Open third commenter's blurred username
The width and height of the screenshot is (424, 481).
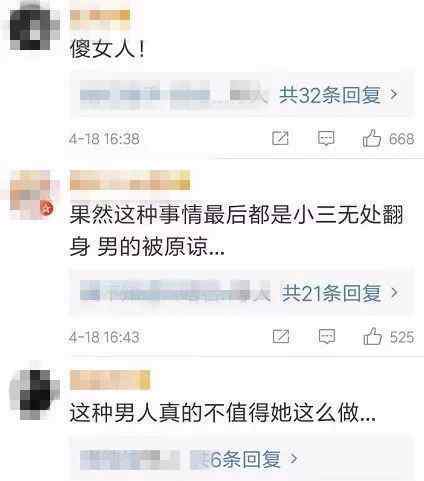pyautogui.click(x=110, y=380)
